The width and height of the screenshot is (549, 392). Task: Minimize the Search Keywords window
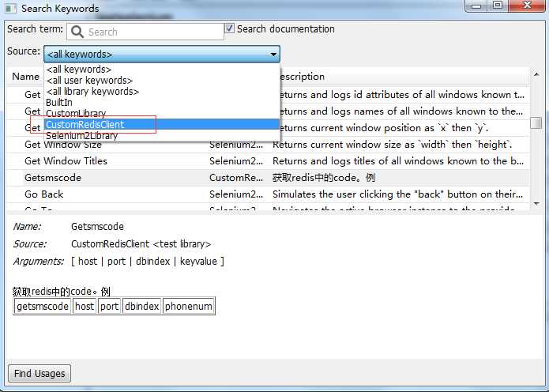[x=476, y=6]
